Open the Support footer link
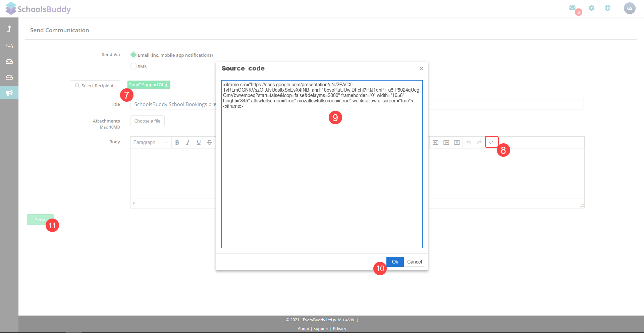 (x=321, y=329)
